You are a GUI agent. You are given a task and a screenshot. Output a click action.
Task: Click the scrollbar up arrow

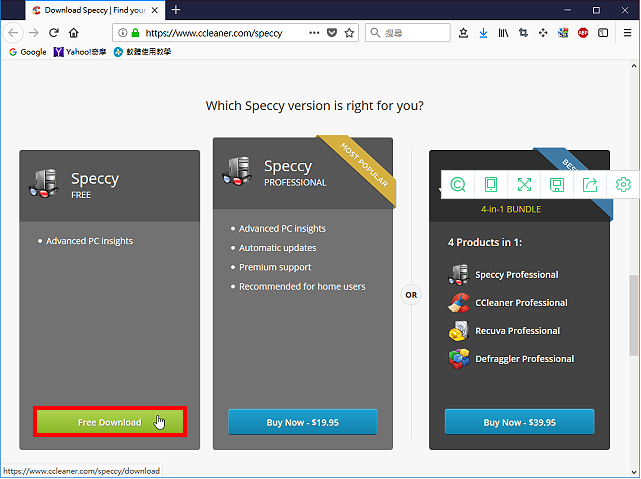coord(634,66)
